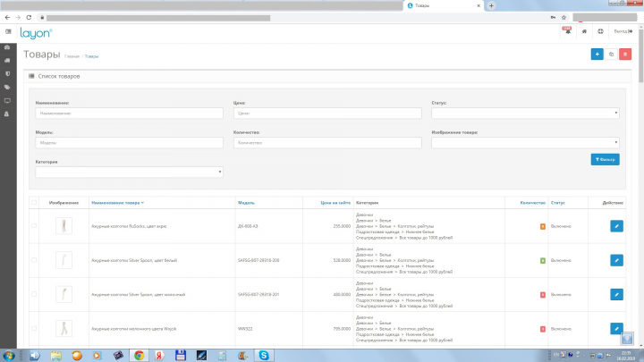The image size is (644, 362).
Task: Click the home icon in top header
Action: [584, 31]
